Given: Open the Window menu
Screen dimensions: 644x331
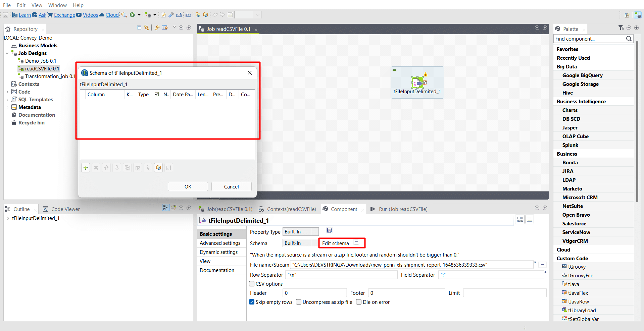Looking at the screenshot, I should coord(57,5).
